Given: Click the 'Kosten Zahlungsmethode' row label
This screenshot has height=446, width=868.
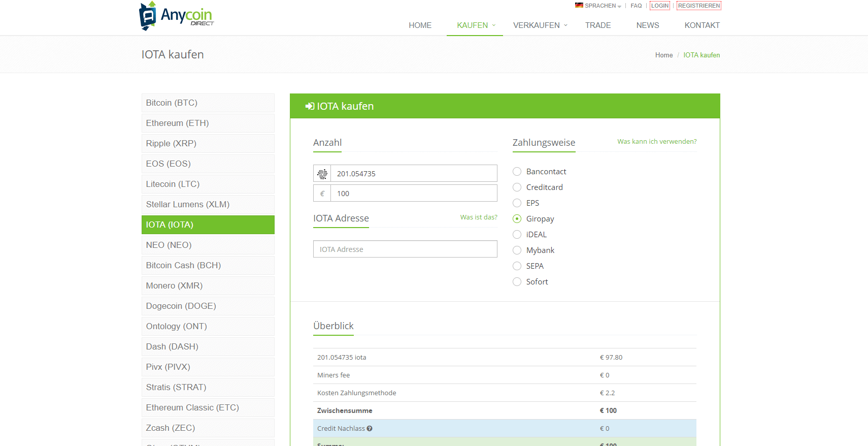Looking at the screenshot, I should (x=356, y=393).
